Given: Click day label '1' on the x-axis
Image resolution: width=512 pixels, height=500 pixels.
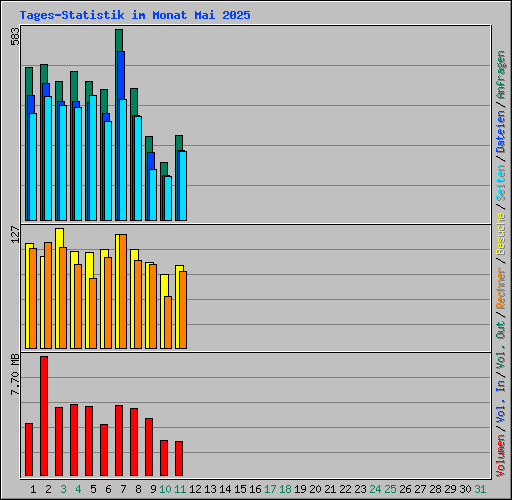Looking at the screenshot, I should click(x=33, y=489).
